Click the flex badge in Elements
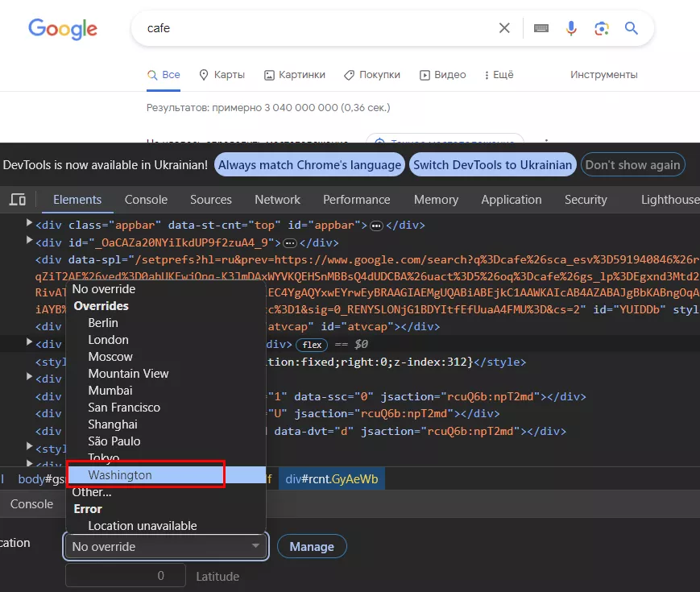This screenshot has width=700, height=592. 312,345
